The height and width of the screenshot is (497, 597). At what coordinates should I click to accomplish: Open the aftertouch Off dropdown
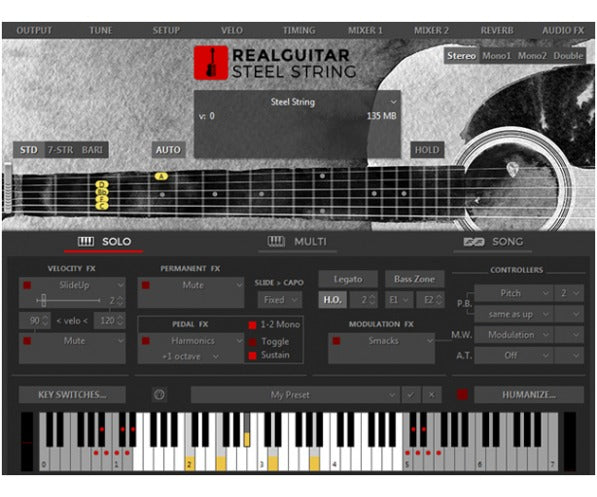click(x=514, y=355)
